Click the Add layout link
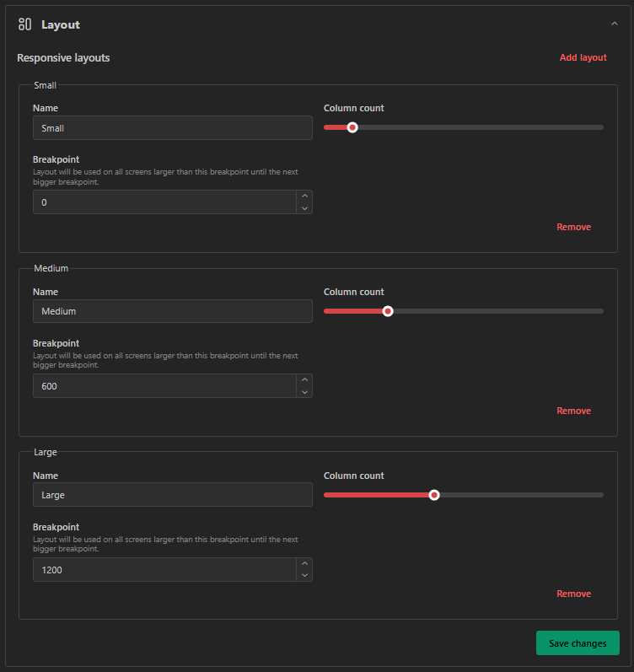The height and width of the screenshot is (672, 634). (583, 57)
